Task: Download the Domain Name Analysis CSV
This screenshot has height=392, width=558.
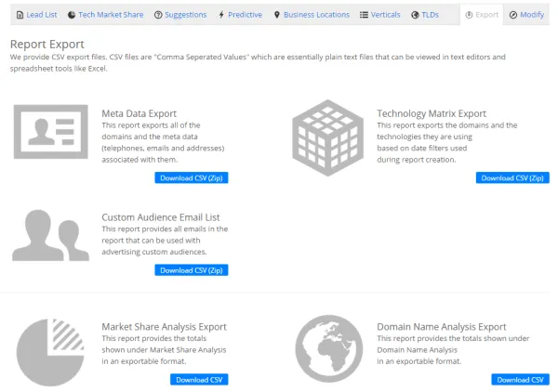Action: click(520, 379)
